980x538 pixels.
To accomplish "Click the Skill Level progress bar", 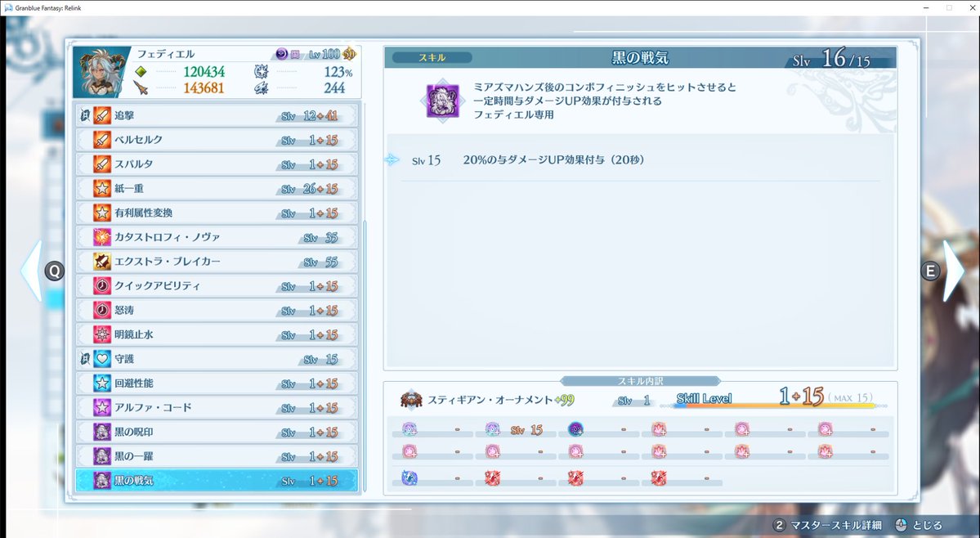I will click(773, 406).
